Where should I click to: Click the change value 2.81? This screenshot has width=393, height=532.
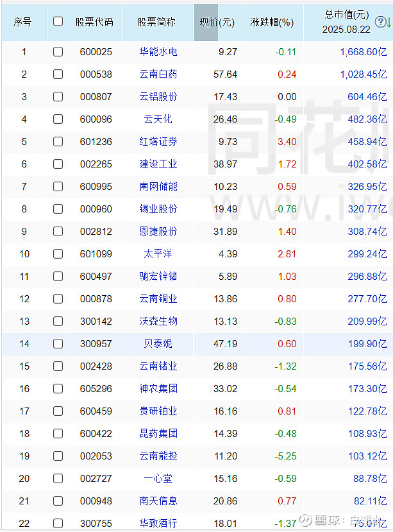pyautogui.click(x=287, y=253)
